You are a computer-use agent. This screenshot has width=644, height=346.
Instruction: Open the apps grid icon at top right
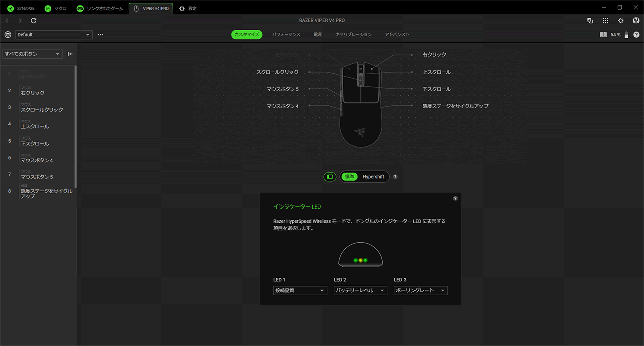[605, 21]
